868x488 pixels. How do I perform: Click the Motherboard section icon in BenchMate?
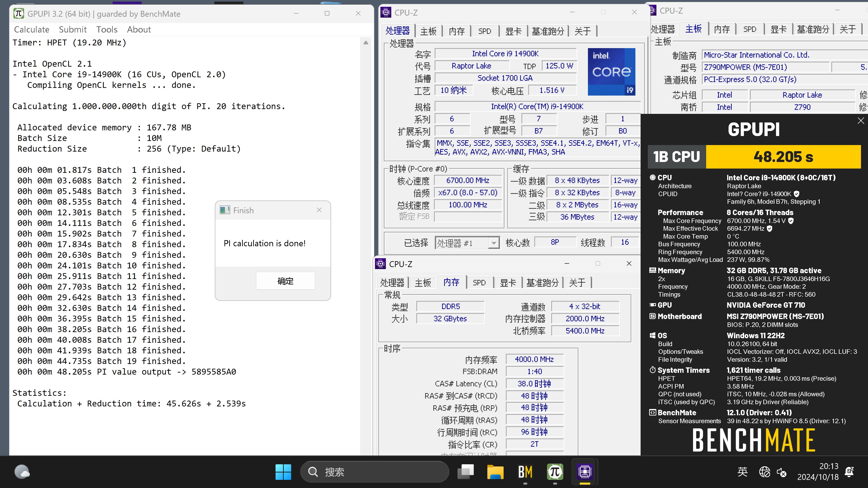tap(653, 316)
